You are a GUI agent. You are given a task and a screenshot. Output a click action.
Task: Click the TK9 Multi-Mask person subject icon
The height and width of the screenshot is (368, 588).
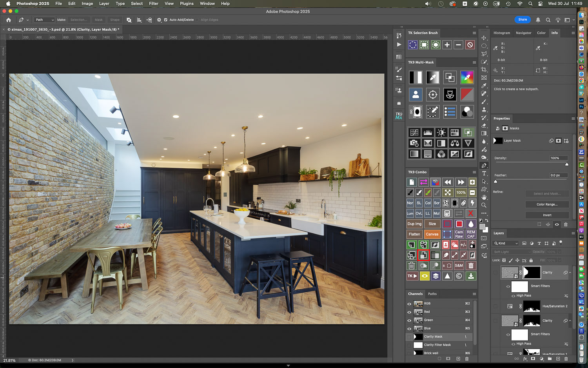pos(416,95)
